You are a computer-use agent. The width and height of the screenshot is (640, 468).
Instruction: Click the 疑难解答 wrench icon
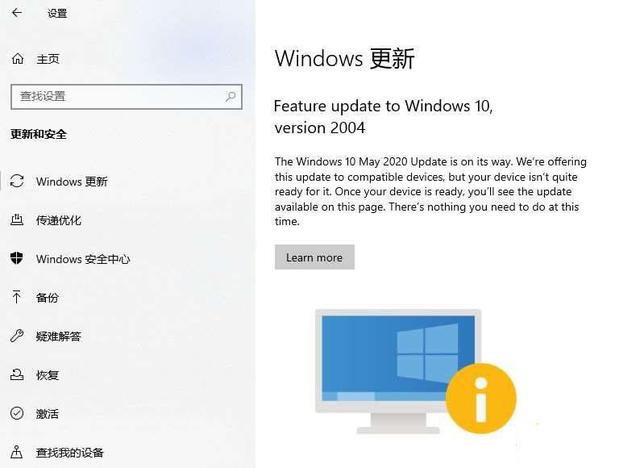[17, 336]
